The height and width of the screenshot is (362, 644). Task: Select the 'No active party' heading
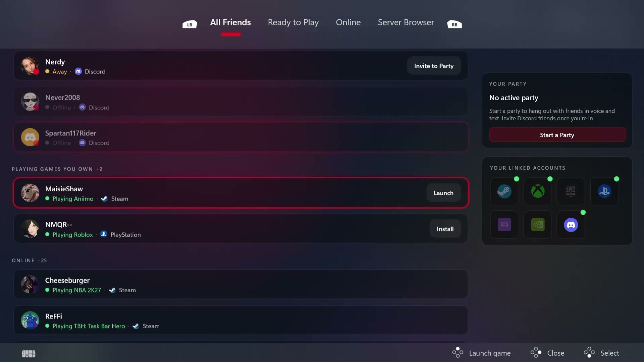(514, 98)
